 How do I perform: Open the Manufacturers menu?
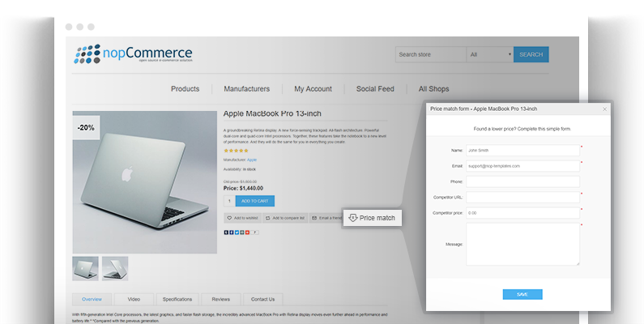coord(246,89)
